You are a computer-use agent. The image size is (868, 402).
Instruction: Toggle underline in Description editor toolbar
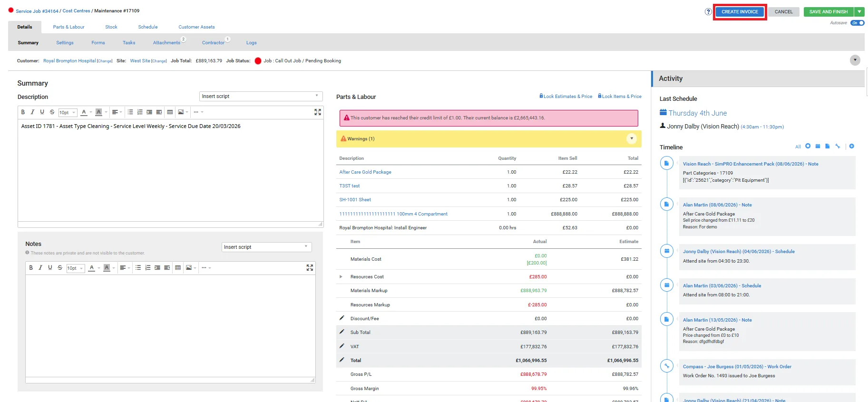click(42, 112)
